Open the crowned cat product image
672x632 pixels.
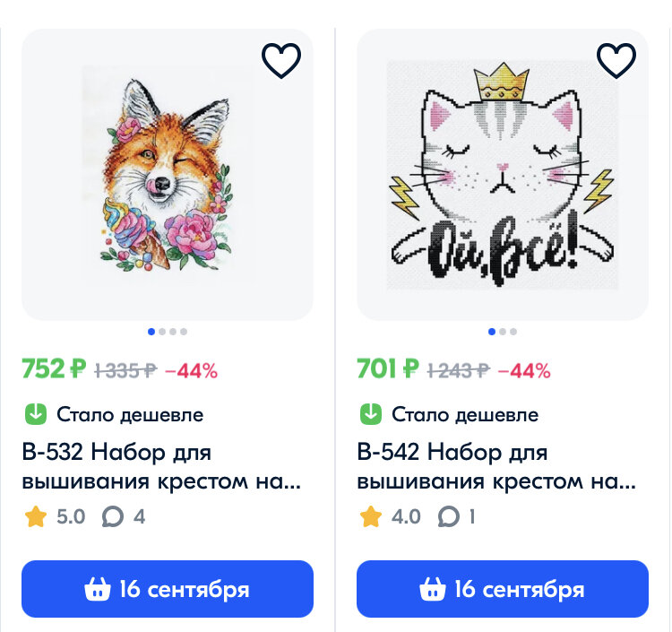point(503,175)
